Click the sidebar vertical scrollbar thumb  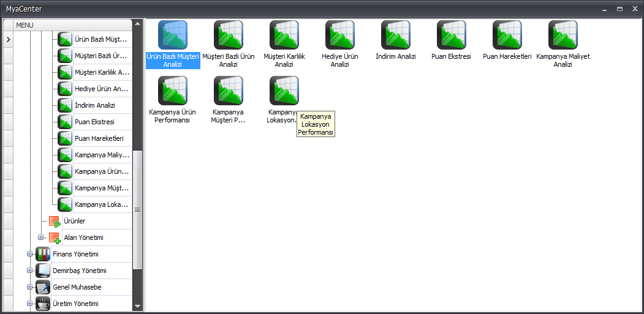click(x=138, y=209)
